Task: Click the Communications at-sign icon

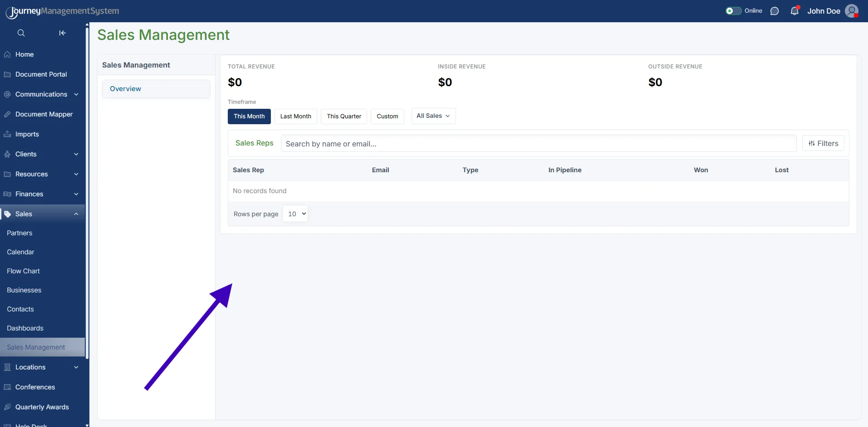Action: click(x=7, y=94)
